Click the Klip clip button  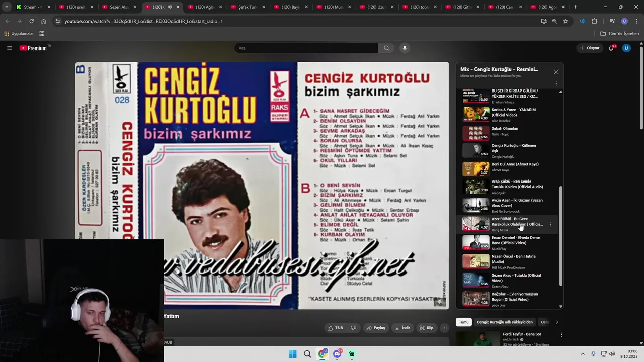point(426,328)
